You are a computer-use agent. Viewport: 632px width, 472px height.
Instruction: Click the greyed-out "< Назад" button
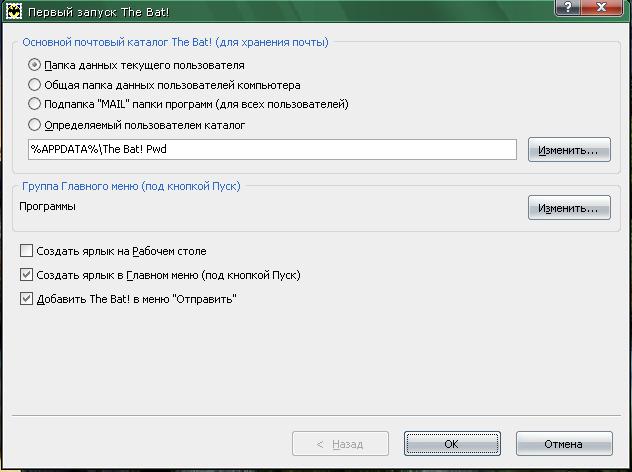coord(340,444)
